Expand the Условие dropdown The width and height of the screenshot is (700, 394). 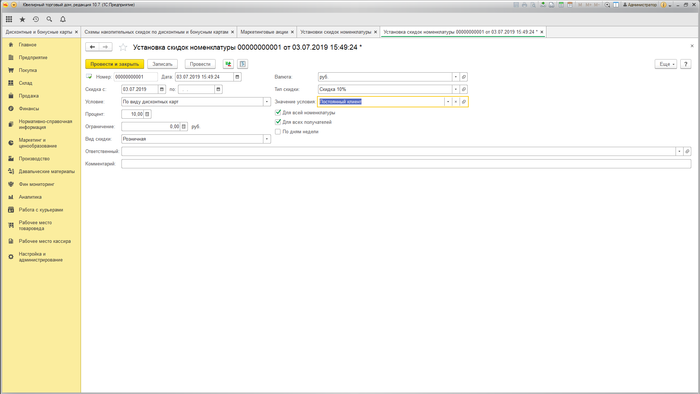pos(267,102)
